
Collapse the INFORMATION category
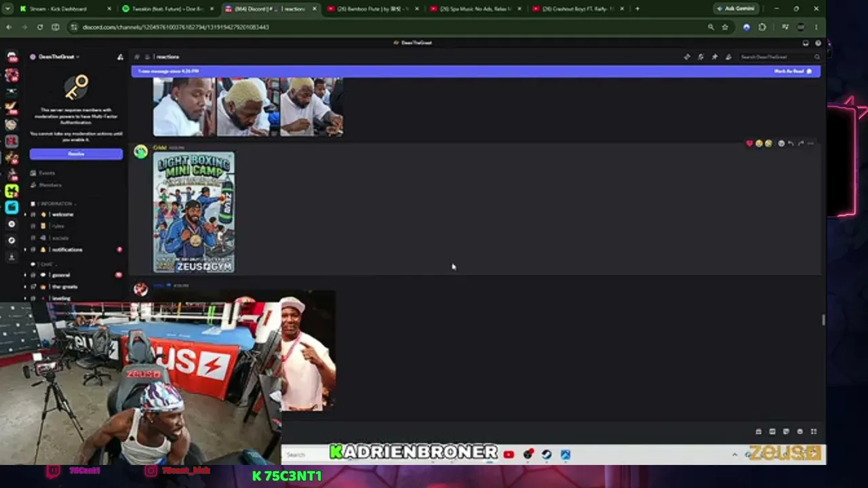point(56,203)
